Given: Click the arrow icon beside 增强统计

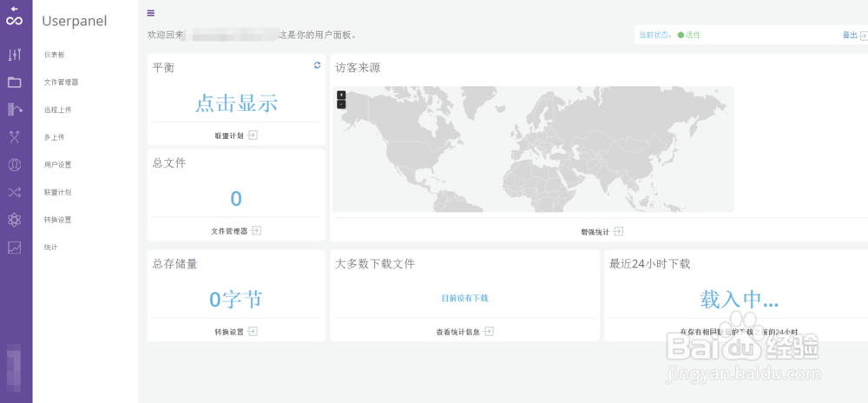Looking at the screenshot, I should point(618,232).
